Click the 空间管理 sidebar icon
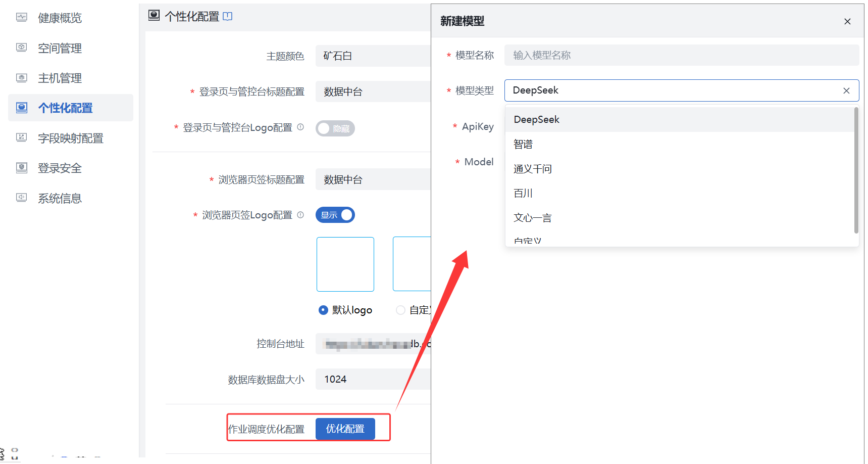The image size is (868, 464). click(x=21, y=48)
